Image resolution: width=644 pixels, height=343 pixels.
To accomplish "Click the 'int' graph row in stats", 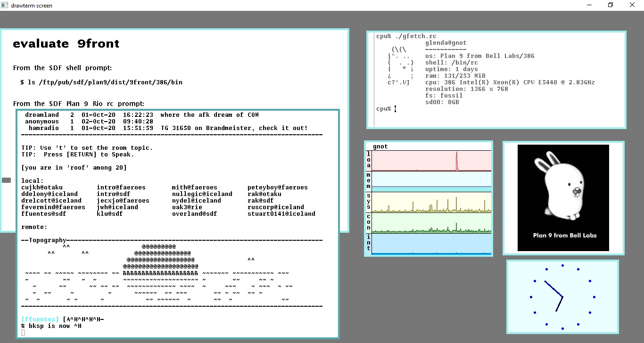I will pos(431,244).
